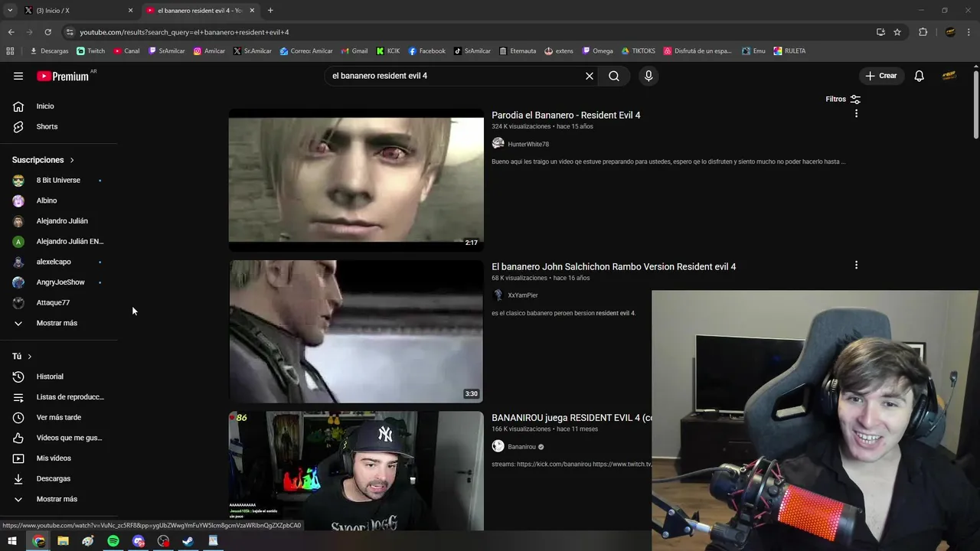The image size is (980, 551).
Task: Expand Suscripciones section chevron
Action: click(72, 160)
